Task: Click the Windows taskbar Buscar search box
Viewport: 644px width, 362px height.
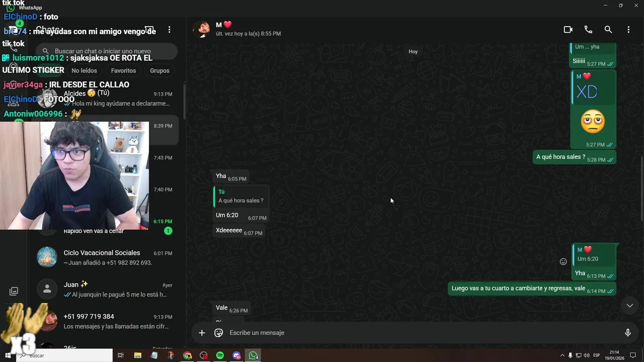Action: click(64, 355)
